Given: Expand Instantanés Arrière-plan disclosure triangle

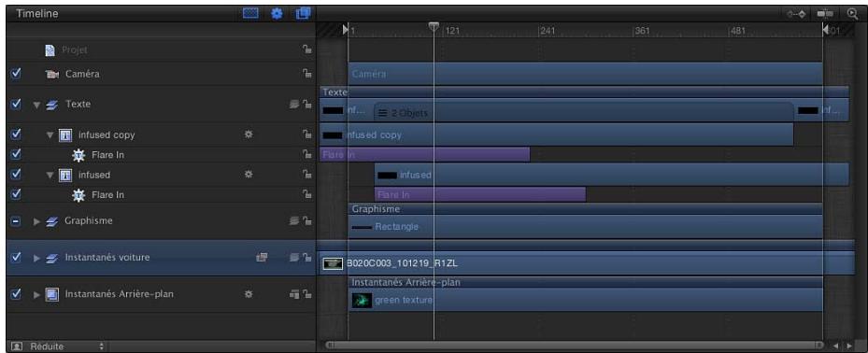Looking at the screenshot, I should click(x=37, y=294).
